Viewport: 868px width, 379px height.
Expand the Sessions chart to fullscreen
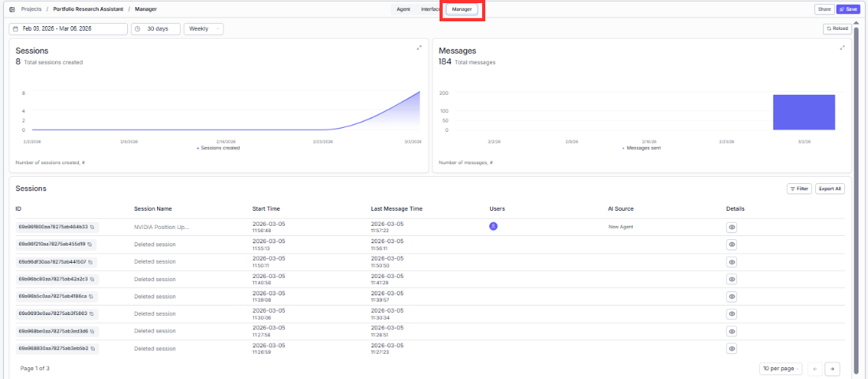tap(419, 47)
